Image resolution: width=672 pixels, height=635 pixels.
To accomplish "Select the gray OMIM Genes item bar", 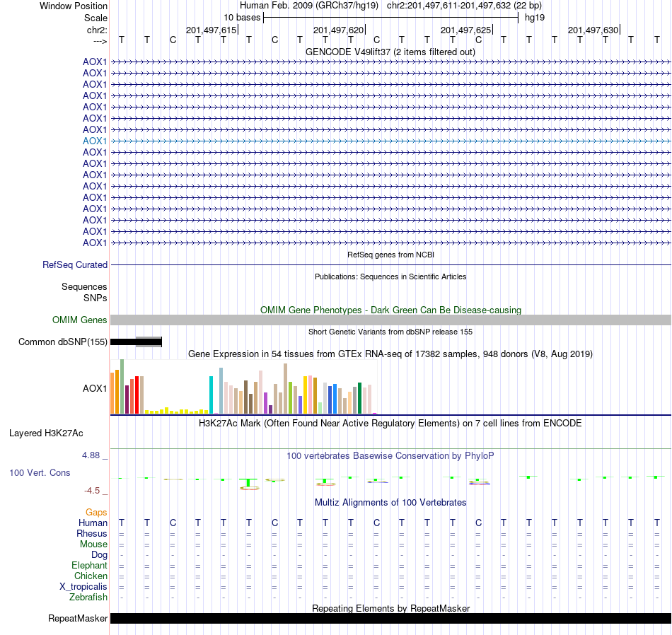I will pos(391,320).
